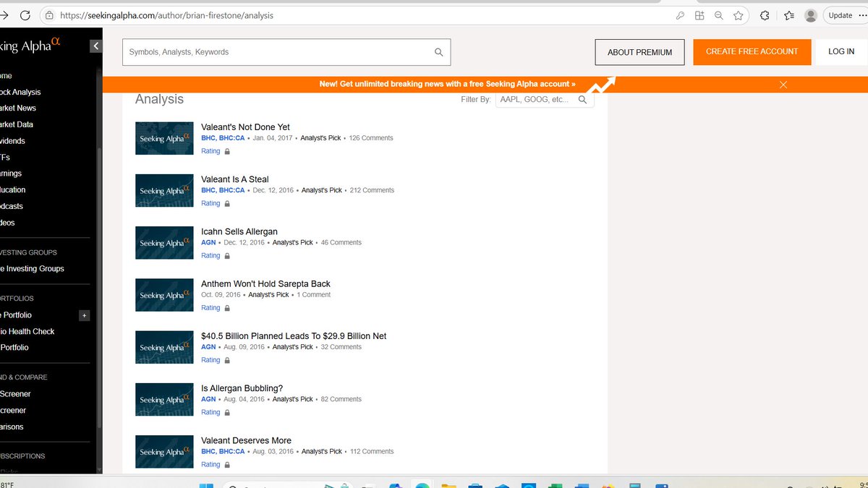Open Stock Analysis in the sidebar

(x=20, y=92)
